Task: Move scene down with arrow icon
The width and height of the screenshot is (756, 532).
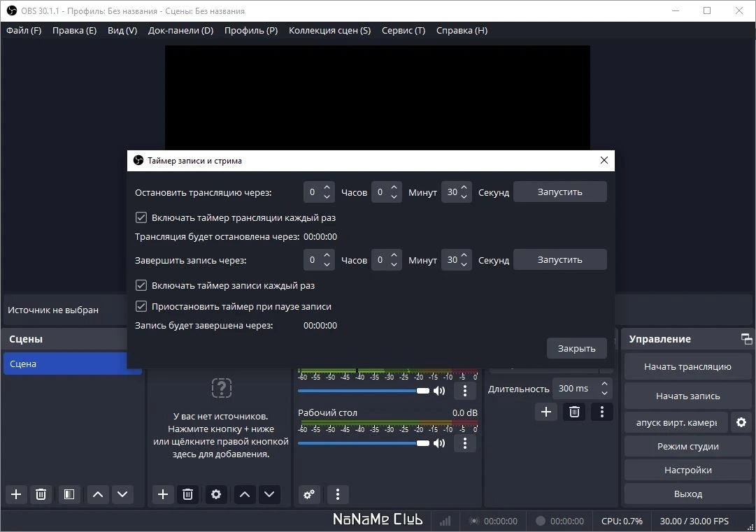Action: click(122, 494)
